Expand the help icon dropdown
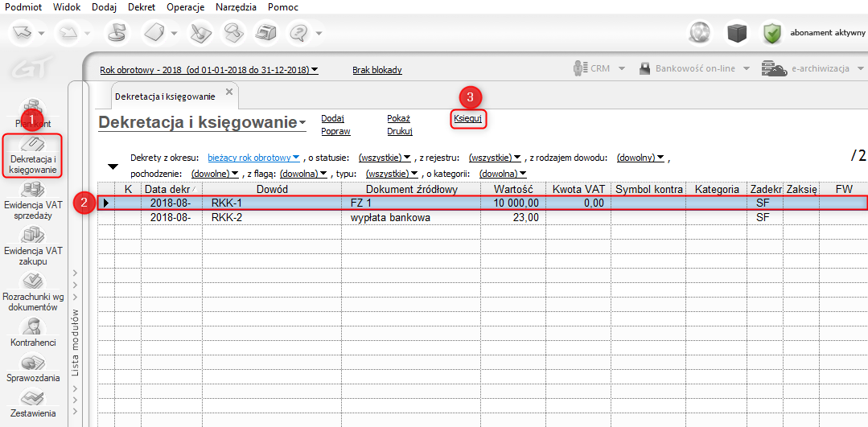 319,34
